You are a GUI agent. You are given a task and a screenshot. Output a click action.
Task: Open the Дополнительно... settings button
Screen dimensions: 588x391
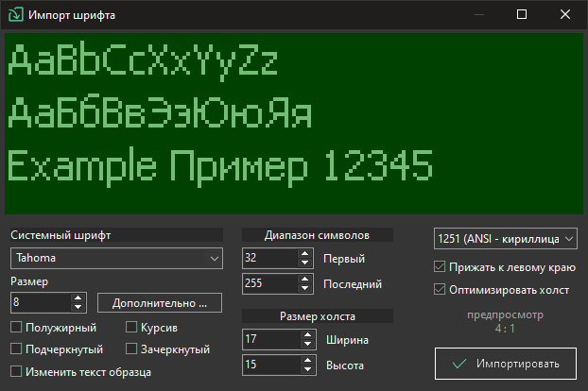pos(159,303)
